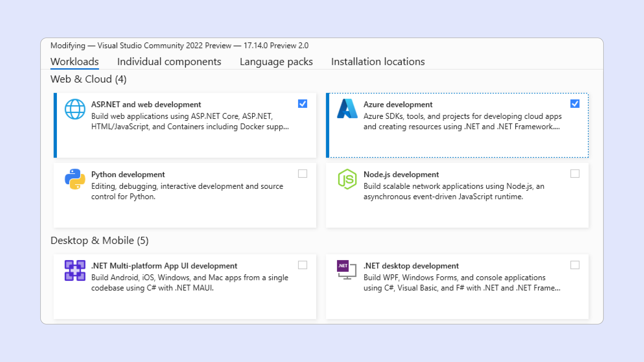Click the .NET desktop monitor icon
644x362 pixels.
pos(347,270)
